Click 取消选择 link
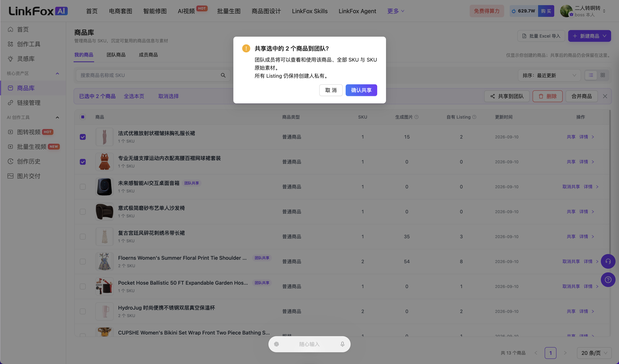619x364 pixels. (x=168, y=96)
